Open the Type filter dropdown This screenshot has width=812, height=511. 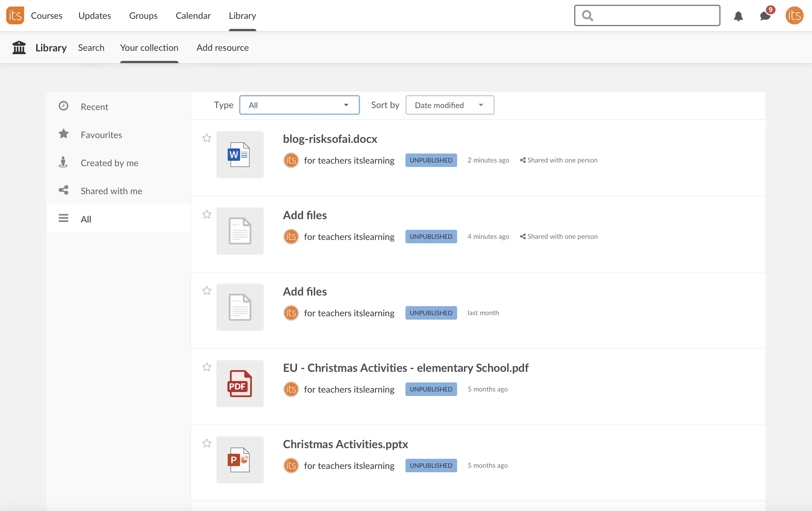299,105
